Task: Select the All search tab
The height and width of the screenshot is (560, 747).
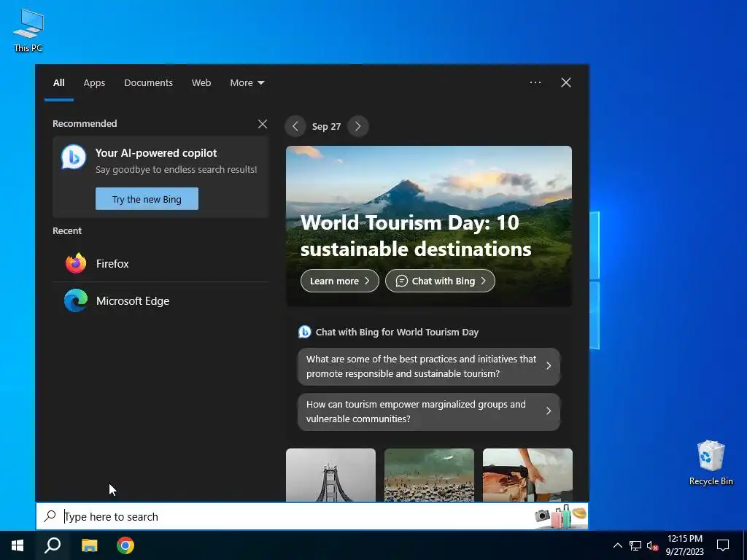Action: pyautogui.click(x=58, y=83)
